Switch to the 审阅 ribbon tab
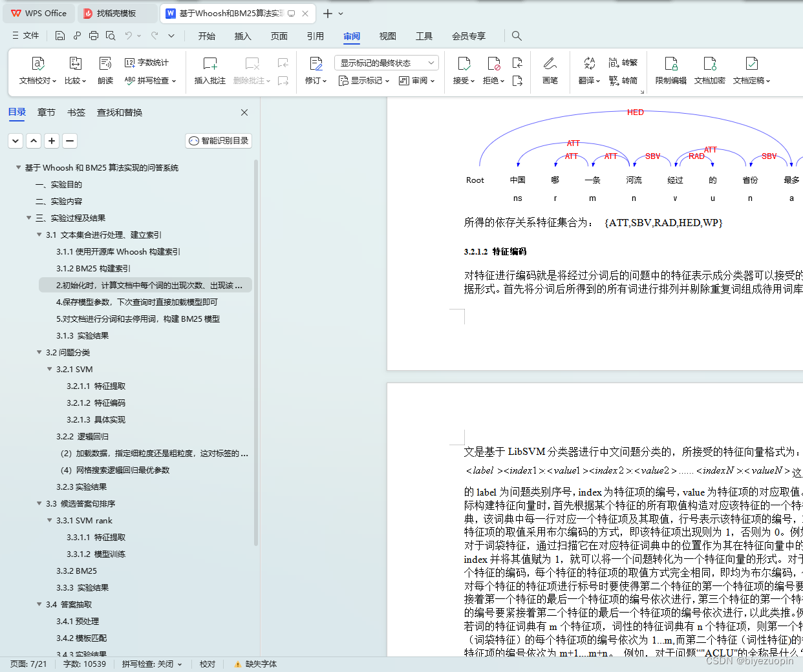Viewport: 803px width, 672px height. 351,36
